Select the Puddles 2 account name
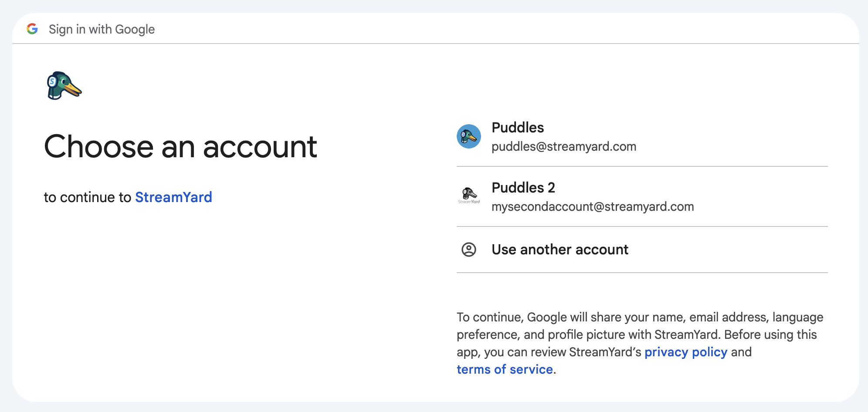 click(x=523, y=188)
